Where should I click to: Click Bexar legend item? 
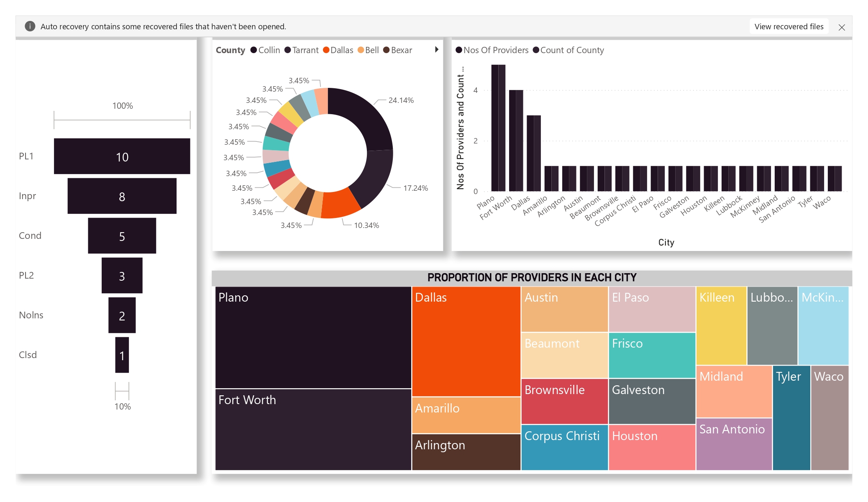point(401,50)
